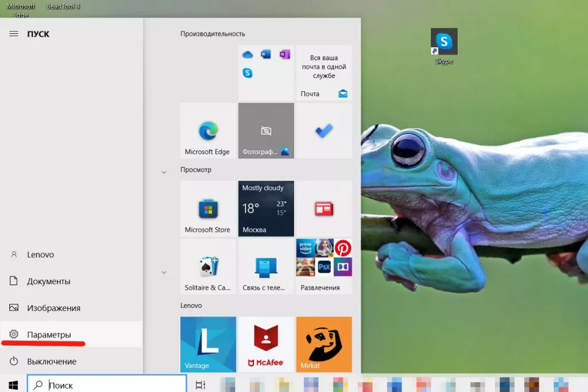The width and height of the screenshot is (588, 392).
Task: Select the Lenovo tile group header
Action: 191,305
